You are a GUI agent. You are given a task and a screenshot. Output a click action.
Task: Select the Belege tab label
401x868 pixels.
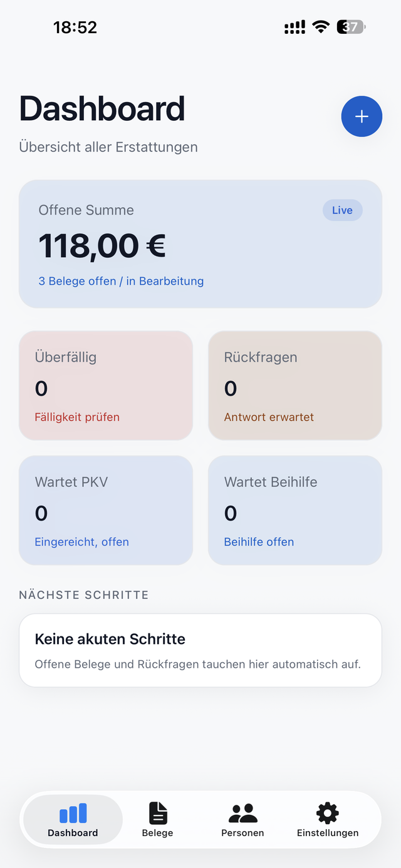(x=157, y=833)
